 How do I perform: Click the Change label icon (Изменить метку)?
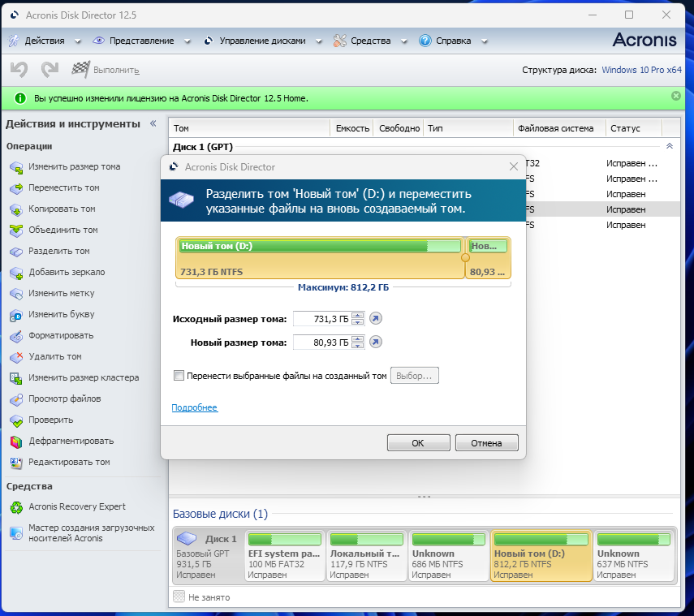pos(16,294)
